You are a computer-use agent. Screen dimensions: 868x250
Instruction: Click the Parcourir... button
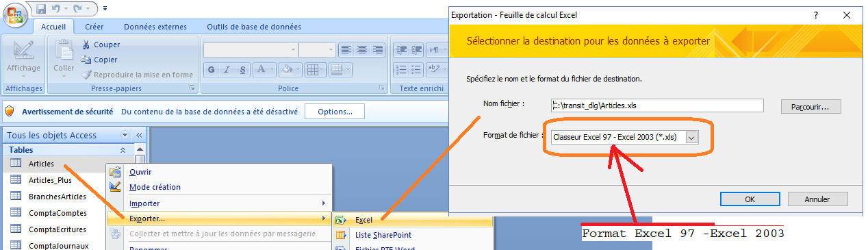[x=811, y=106]
